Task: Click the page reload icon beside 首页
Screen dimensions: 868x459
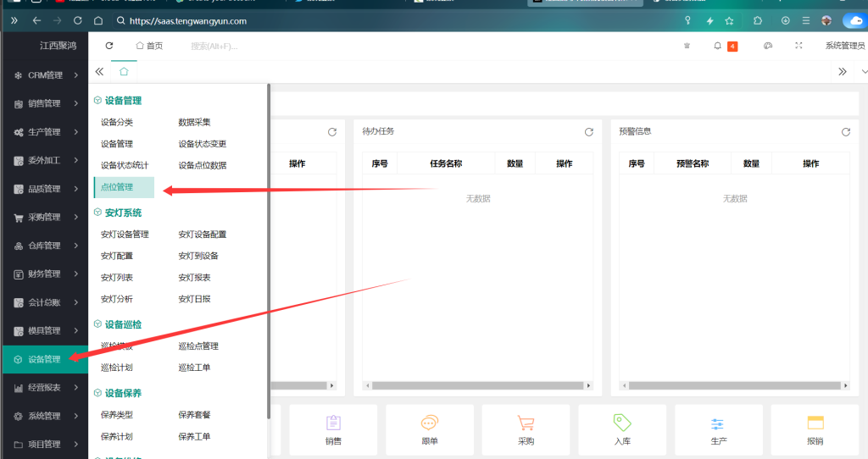Action: 109,46
